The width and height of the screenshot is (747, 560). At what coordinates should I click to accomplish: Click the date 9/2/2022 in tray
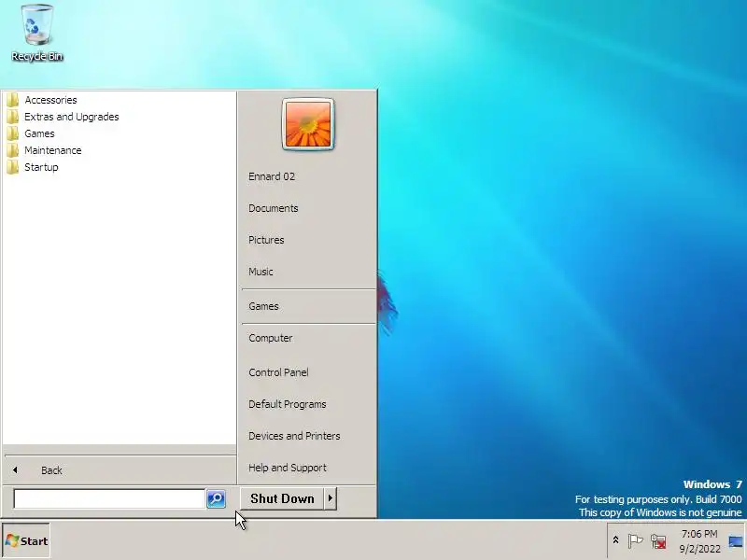pyautogui.click(x=699, y=549)
